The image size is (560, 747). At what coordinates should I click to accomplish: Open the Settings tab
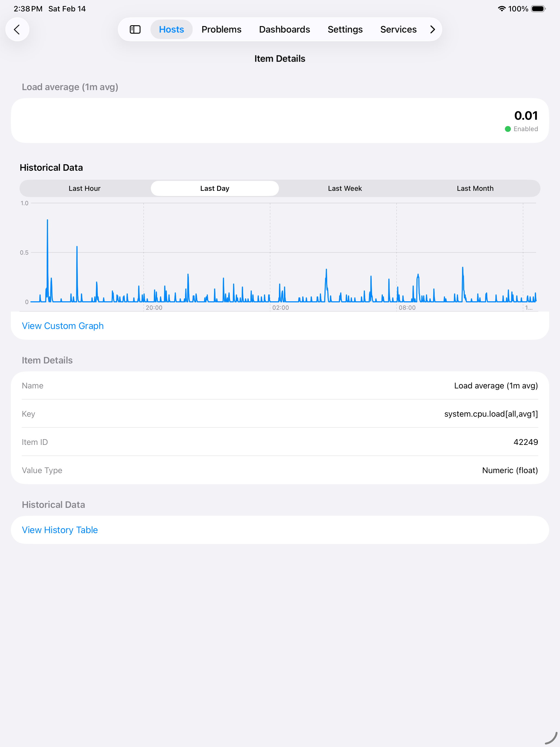click(x=345, y=29)
